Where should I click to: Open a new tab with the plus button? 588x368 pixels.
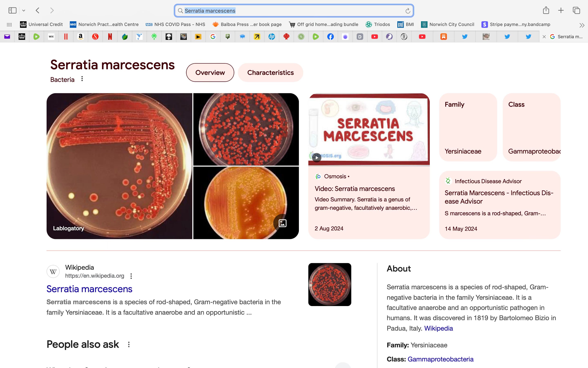561,10
